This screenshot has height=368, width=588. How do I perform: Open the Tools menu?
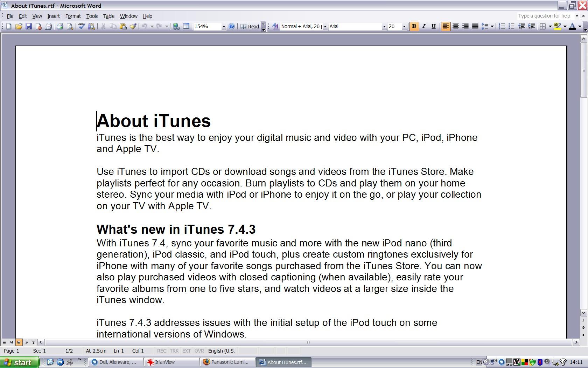coord(92,16)
